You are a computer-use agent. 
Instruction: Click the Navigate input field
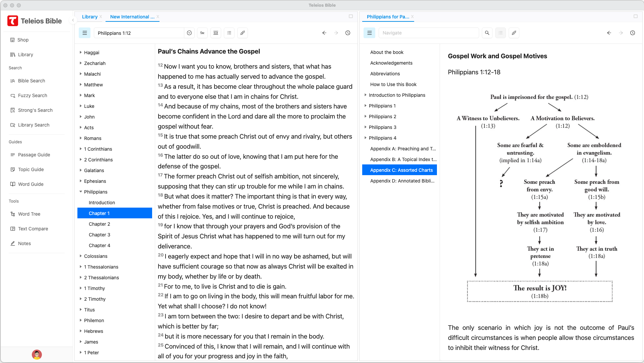point(429,33)
